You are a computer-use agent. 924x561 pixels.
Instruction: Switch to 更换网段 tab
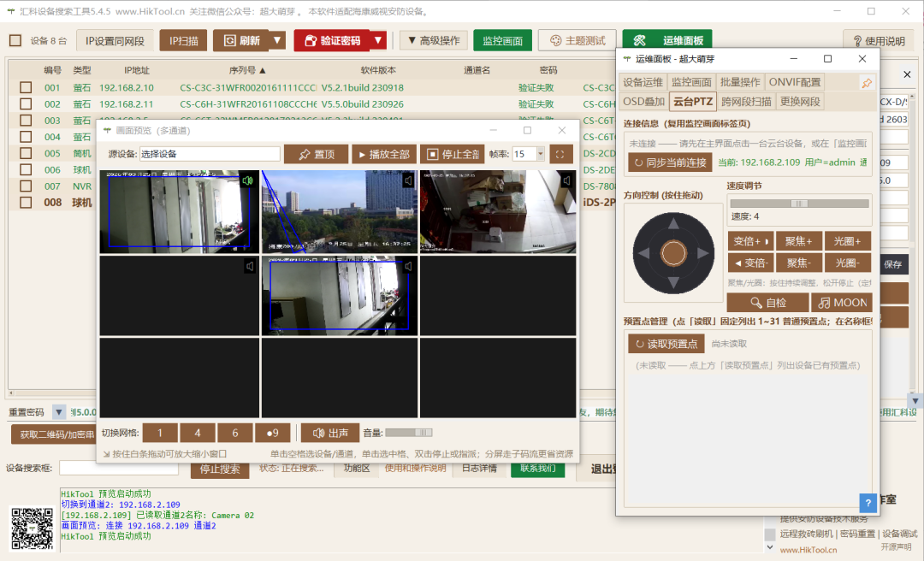point(800,102)
